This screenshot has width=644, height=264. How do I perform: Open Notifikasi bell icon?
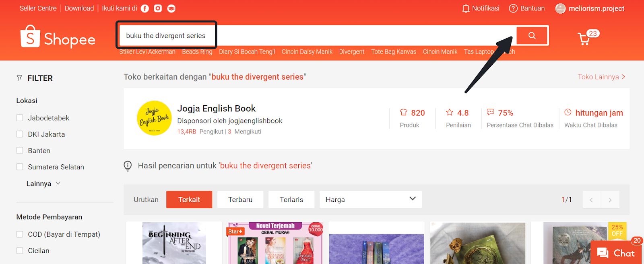click(466, 8)
